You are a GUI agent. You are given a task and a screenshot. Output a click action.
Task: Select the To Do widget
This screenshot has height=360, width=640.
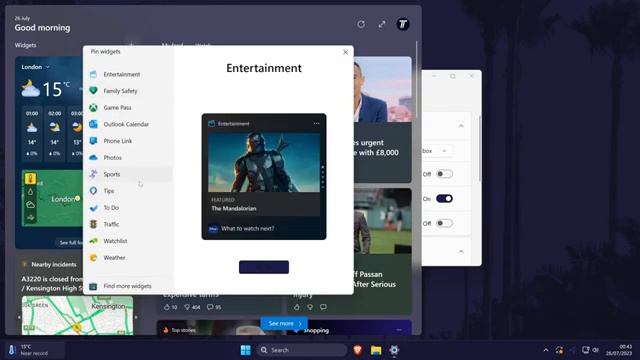pyautogui.click(x=127, y=208)
